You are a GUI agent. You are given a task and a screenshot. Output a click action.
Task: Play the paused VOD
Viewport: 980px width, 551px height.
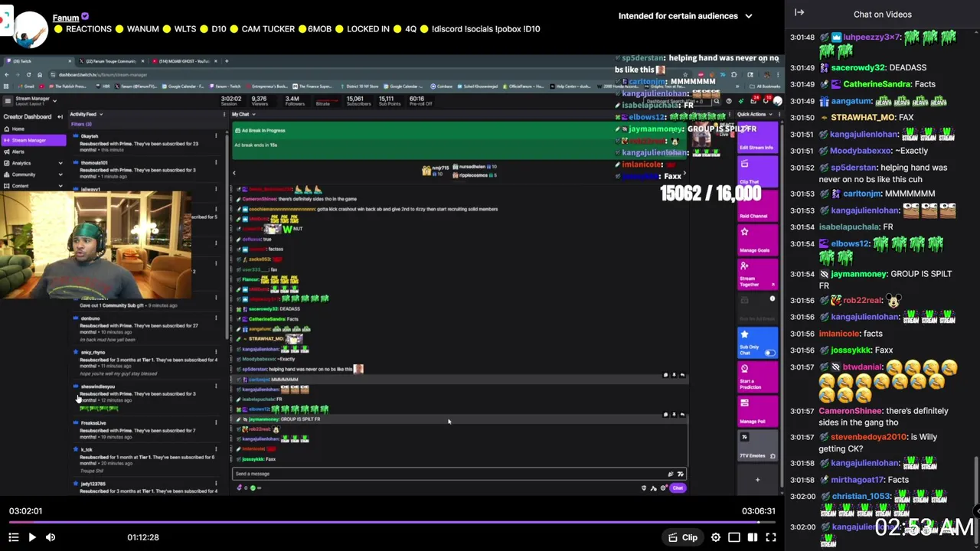32,537
